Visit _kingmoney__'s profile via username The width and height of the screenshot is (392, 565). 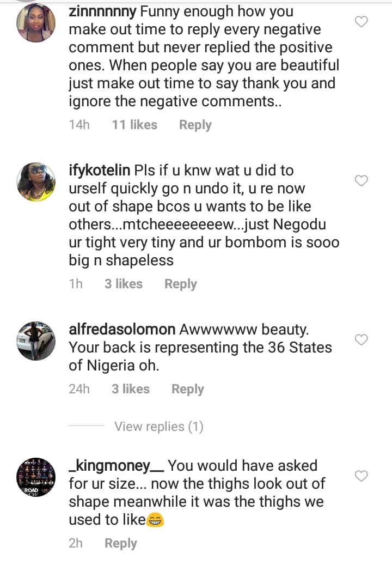point(116,466)
